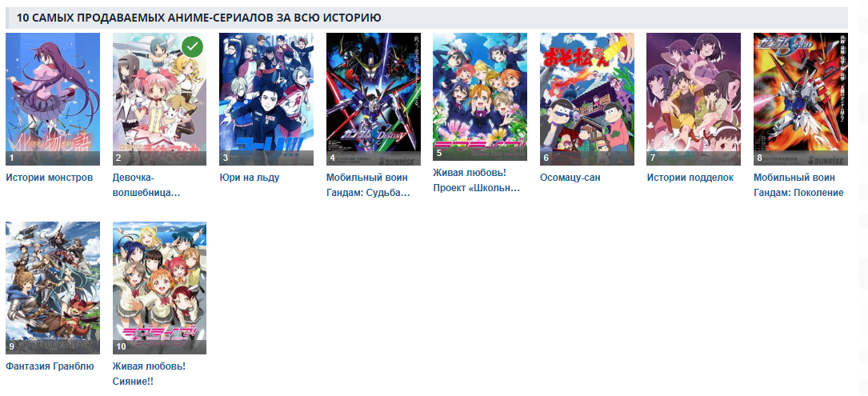
Task: Click the Истории подделок poster image
Action: point(694,99)
